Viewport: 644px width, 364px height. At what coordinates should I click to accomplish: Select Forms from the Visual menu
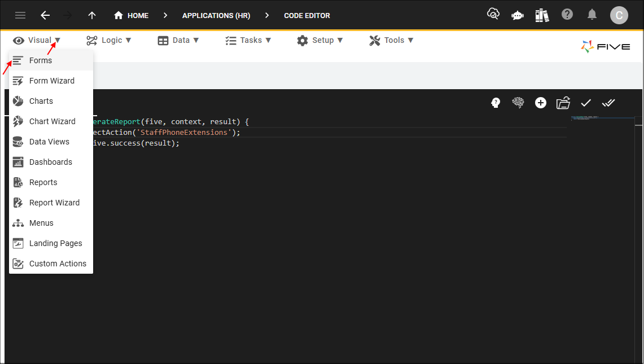(41, 60)
